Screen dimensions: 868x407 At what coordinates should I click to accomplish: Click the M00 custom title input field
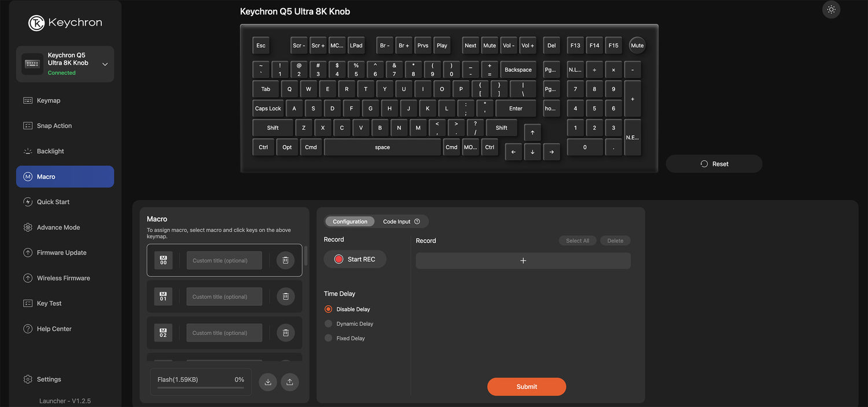click(x=224, y=260)
